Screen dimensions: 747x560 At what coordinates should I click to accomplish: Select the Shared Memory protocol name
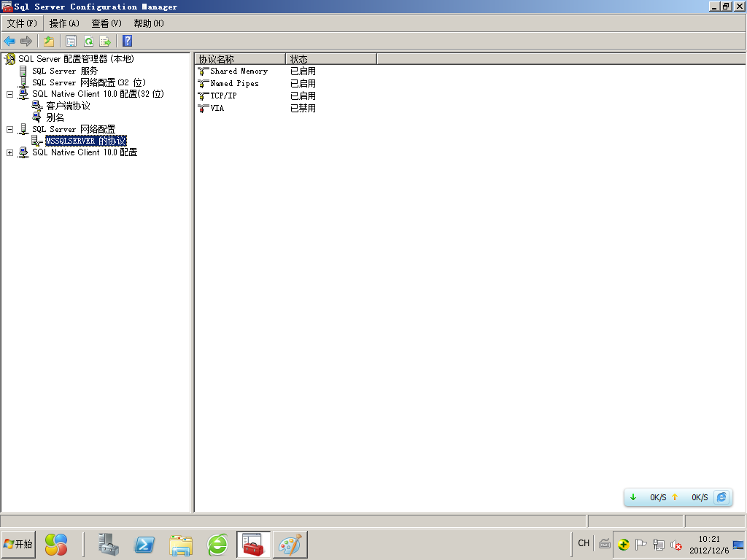pos(239,71)
